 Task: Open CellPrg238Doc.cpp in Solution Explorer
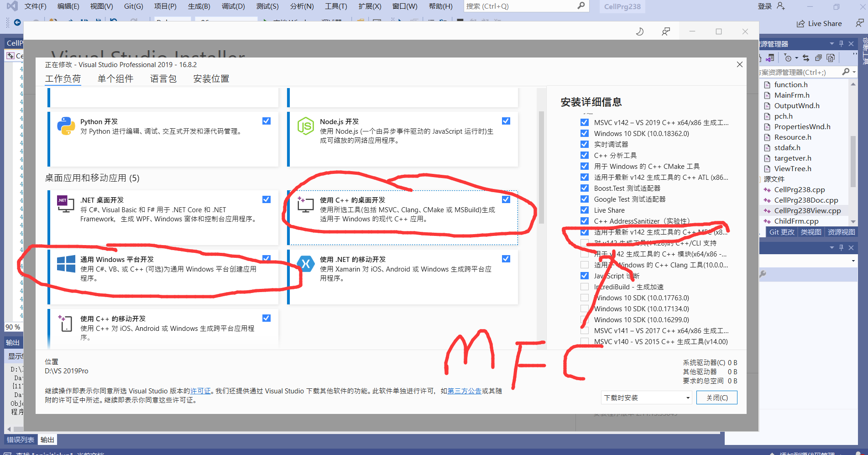(806, 200)
